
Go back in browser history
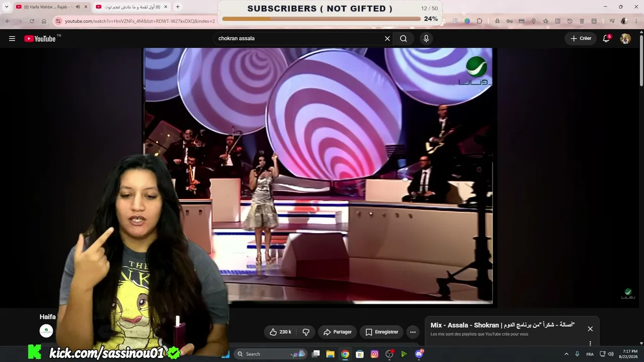tap(8, 21)
